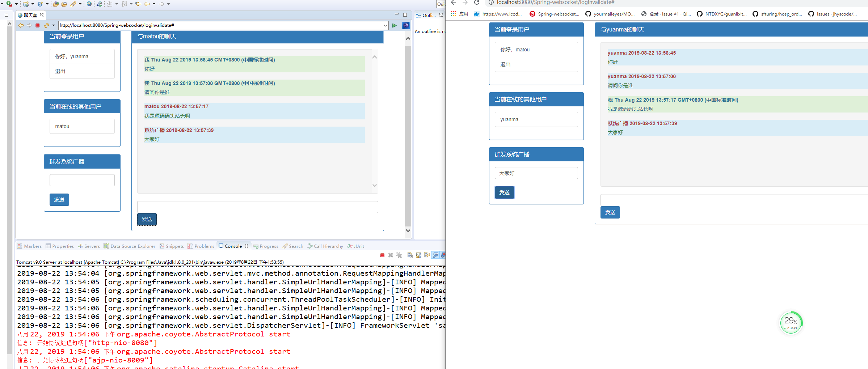Go back in the Eclipse internal browser
The image size is (868, 369).
[21, 25]
